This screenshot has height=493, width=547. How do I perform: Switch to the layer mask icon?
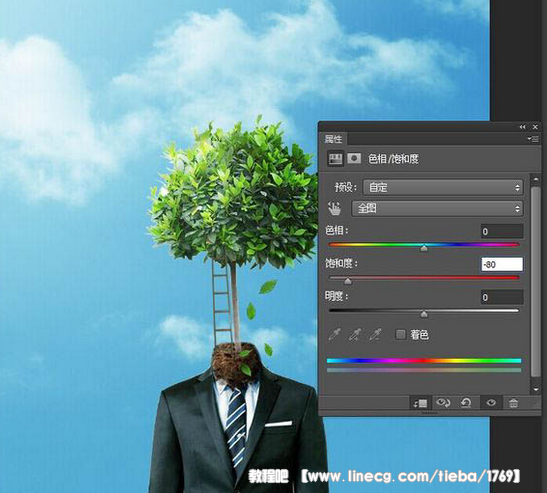tap(354, 159)
